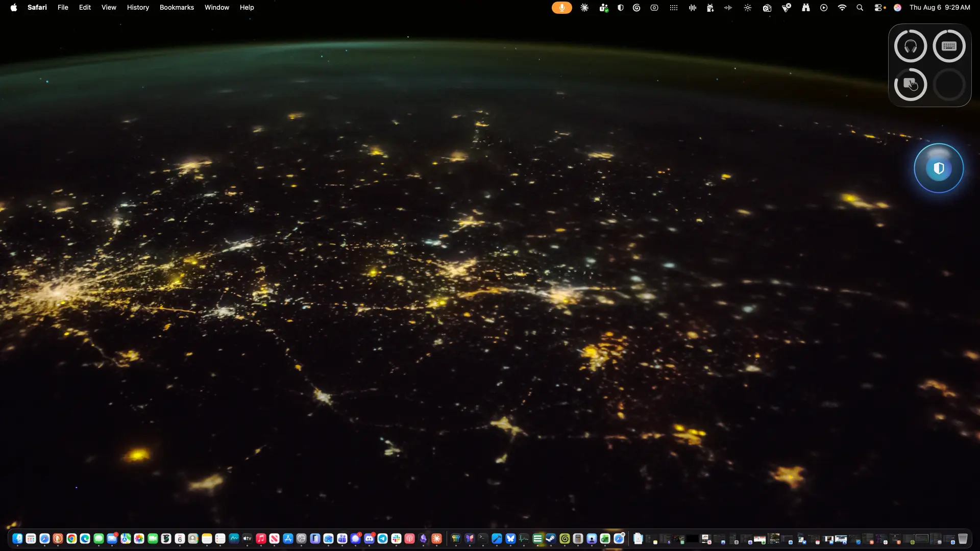The height and width of the screenshot is (551, 980).
Task: Open Messages from the Dock
Action: click(x=99, y=538)
